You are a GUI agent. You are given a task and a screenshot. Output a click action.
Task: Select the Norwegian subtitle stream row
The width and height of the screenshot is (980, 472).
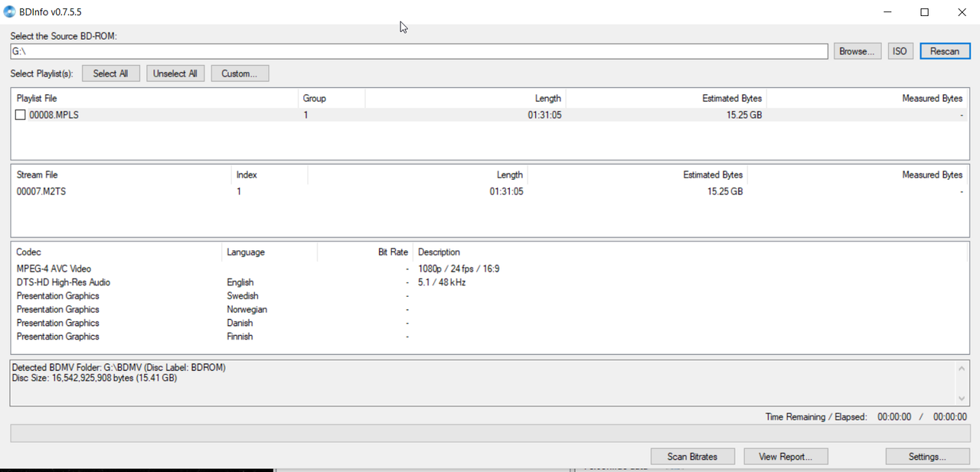click(x=490, y=310)
